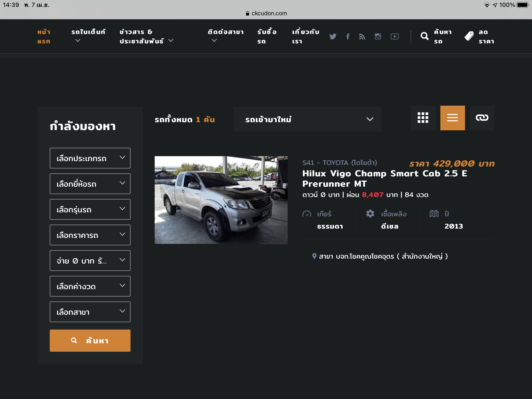This screenshot has width=532, height=399.
Task: Open the เลือกประเภทรถ car type dropdown
Action: [x=90, y=158]
